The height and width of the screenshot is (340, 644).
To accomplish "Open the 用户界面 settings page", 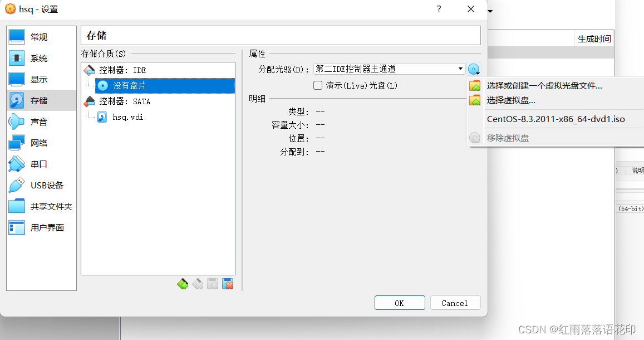I will 41,227.
